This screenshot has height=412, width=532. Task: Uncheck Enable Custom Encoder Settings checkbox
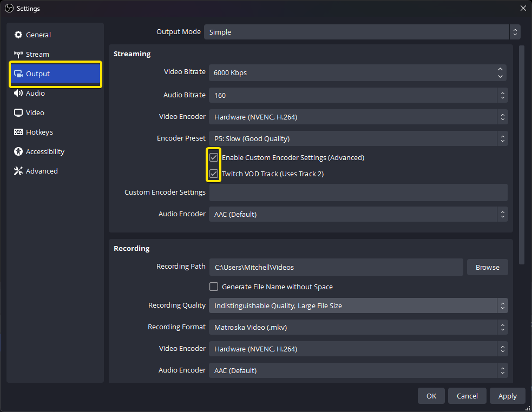click(214, 158)
